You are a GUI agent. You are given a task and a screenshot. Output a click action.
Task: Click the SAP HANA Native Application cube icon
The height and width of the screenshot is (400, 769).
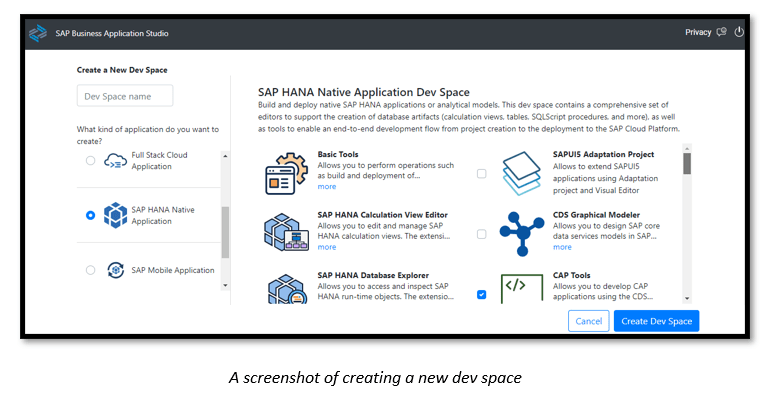point(115,215)
